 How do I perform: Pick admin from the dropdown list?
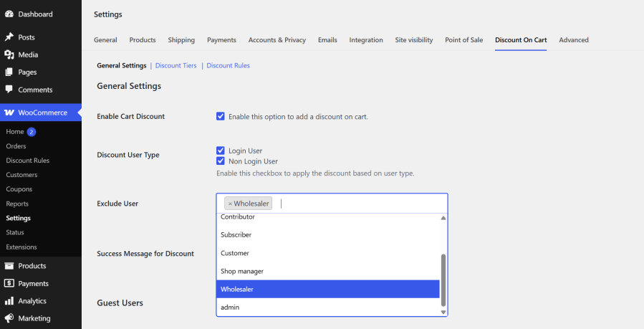click(x=328, y=307)
